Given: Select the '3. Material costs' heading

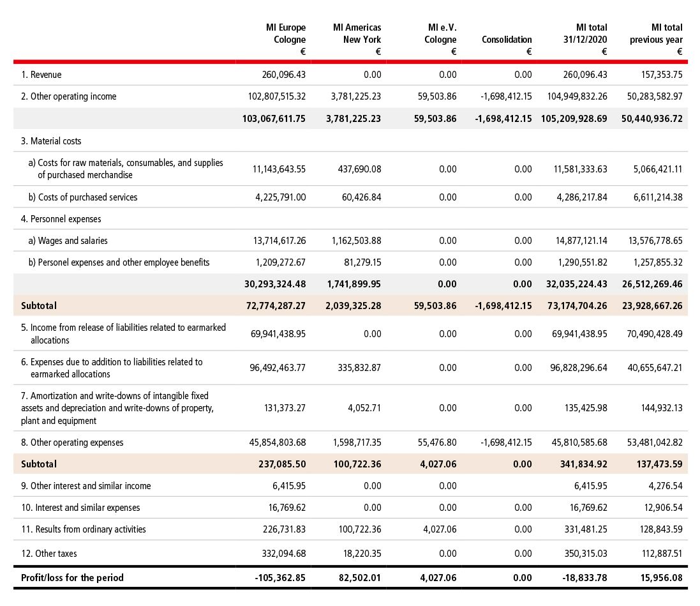Looking at the screenshot, I should 51,140.
